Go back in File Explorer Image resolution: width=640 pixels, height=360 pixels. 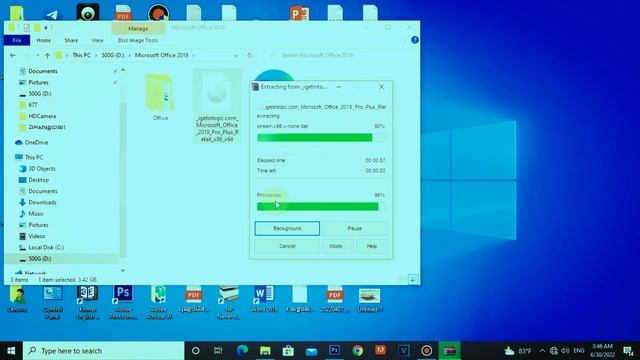(x=13, y=55)
